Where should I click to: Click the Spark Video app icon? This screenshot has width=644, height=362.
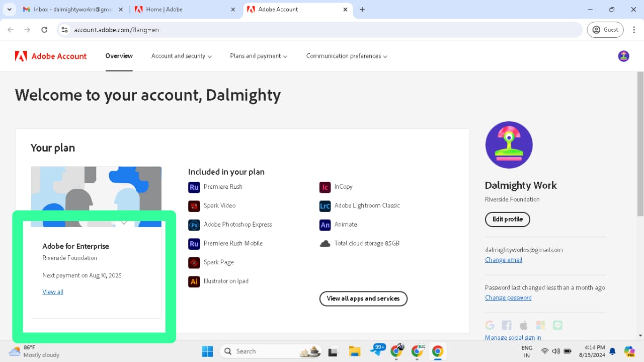194,206
